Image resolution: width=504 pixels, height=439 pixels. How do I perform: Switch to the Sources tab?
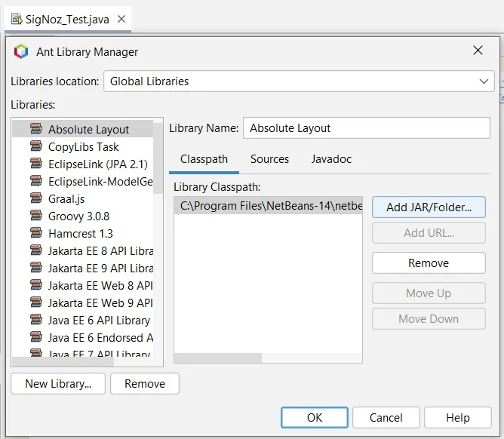[269, 159]
